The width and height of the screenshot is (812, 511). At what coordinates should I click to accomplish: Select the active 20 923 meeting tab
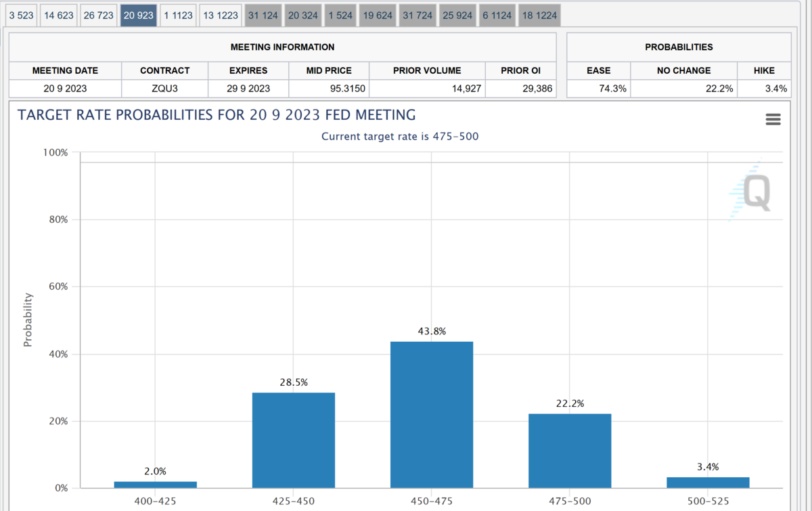click(x=139, y=15)
